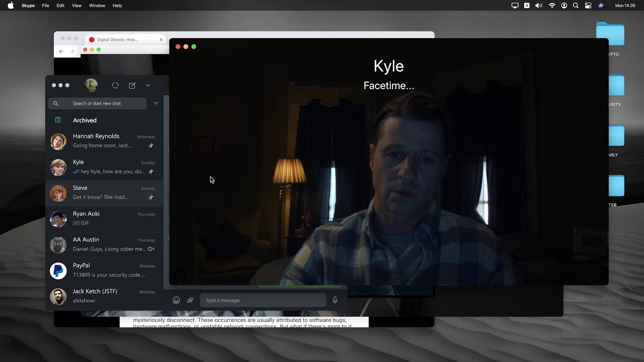Click the paperclip attach file icon
The image size is (644, 362).
pos(190,300)
